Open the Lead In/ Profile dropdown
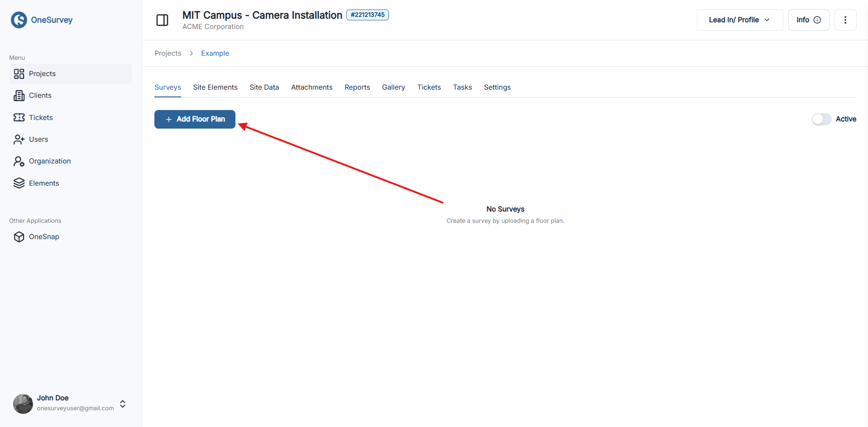Image resolution: width=868 pixels, height=427 pixels. coord(739,19)
